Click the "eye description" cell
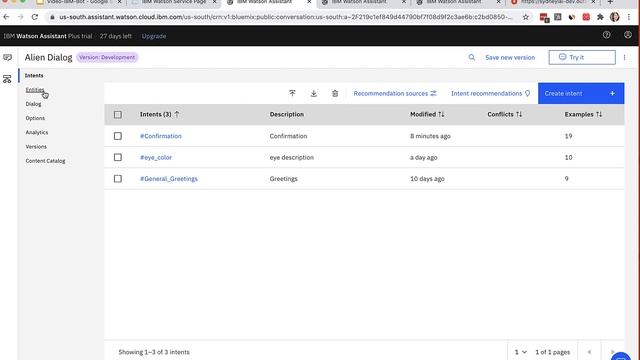 click(291, 157)
